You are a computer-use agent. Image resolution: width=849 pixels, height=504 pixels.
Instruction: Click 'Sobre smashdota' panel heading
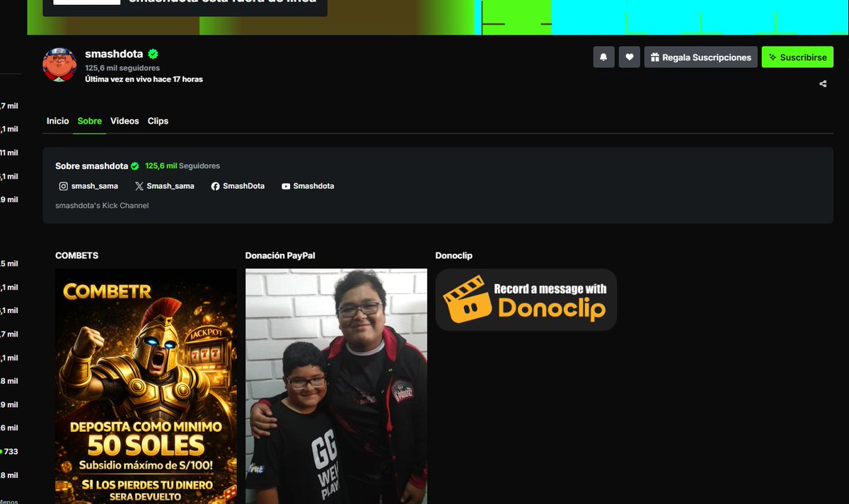pos(92,166)
